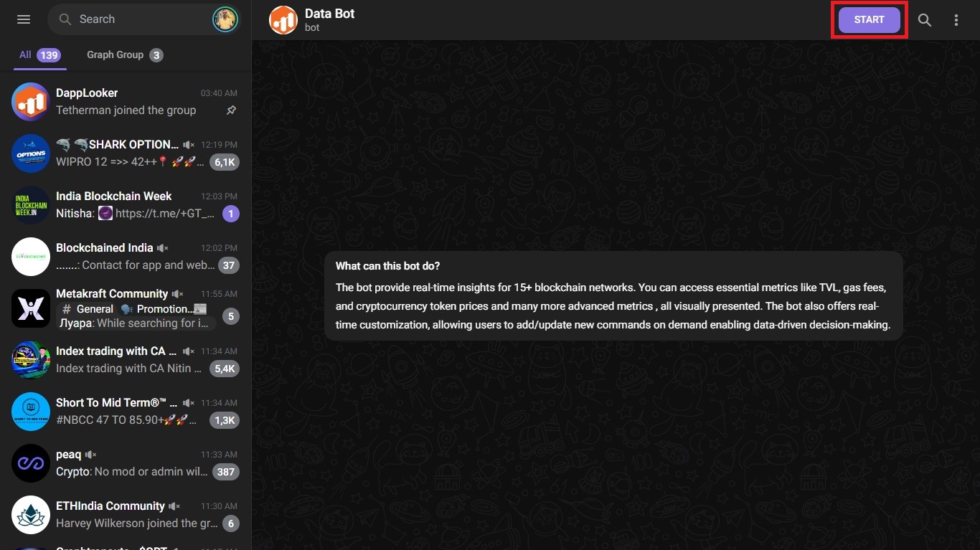The image size is (980, 550).
Task: Open the three-dot more options menu
Action: point(956,20)
